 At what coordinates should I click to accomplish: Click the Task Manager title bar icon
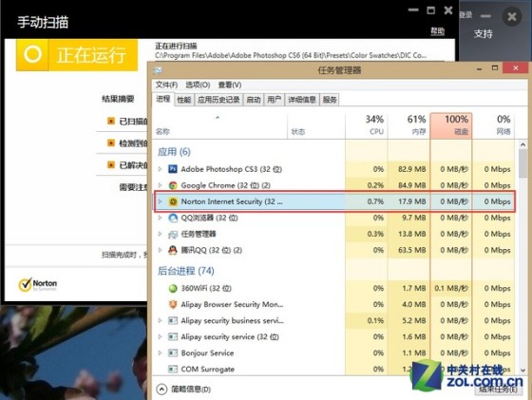click(158, 70)
